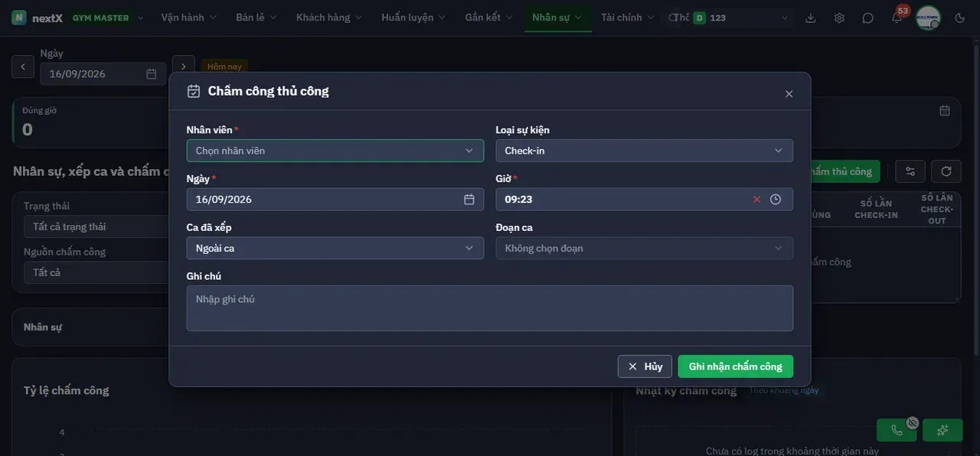Open settings gear in top bar
This screenshot has height=456, width=980.
pos(839,18)
